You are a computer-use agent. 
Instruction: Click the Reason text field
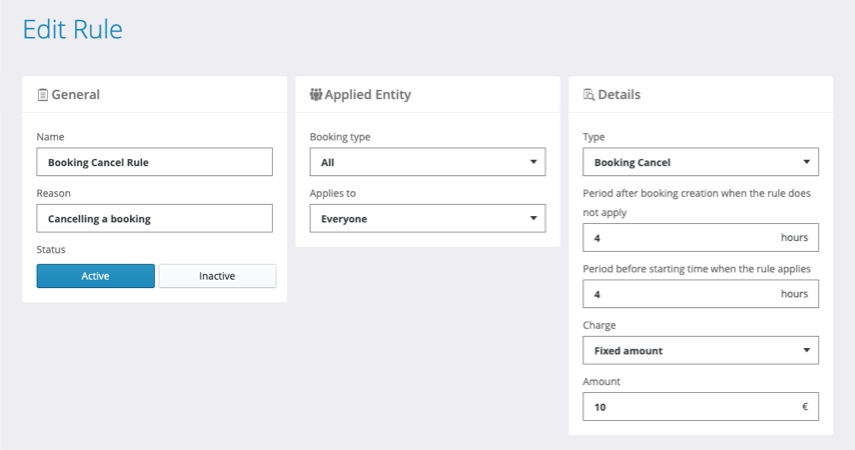[154, 218]
